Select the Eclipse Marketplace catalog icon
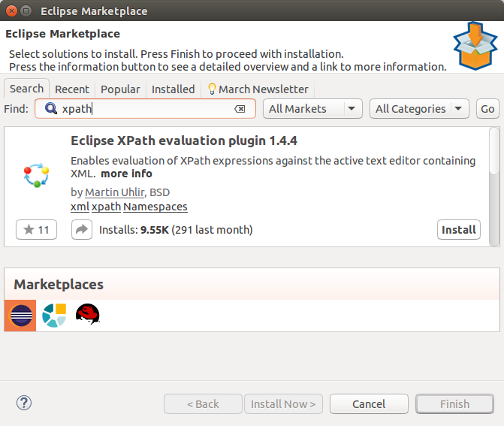The height and width of the screenshot is (426, 504). coord(20,316)
